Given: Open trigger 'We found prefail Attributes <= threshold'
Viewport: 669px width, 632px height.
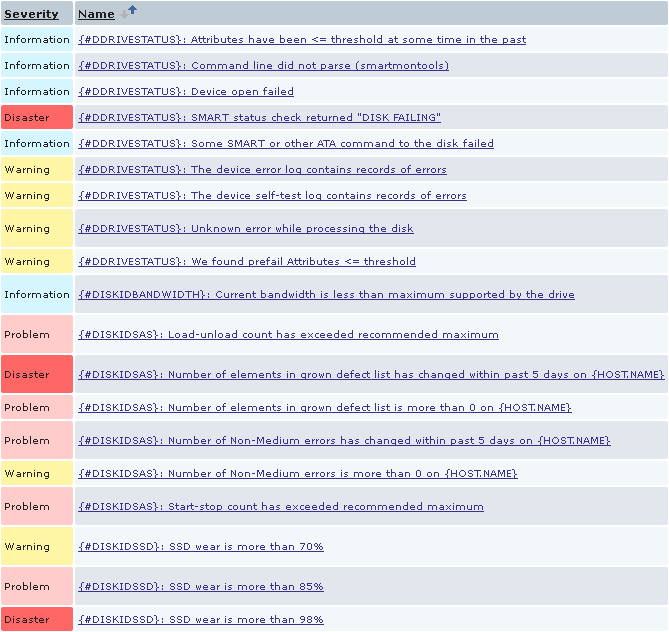Looking at the screenshot, I should click(247, 262).
